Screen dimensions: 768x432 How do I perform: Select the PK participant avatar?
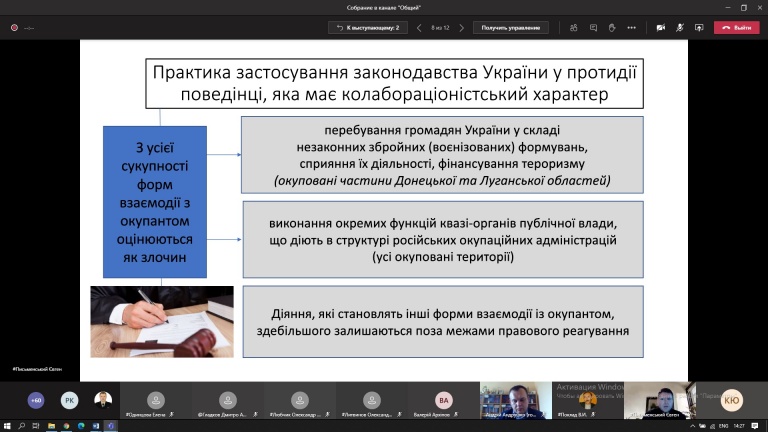(x=69, y=400)
